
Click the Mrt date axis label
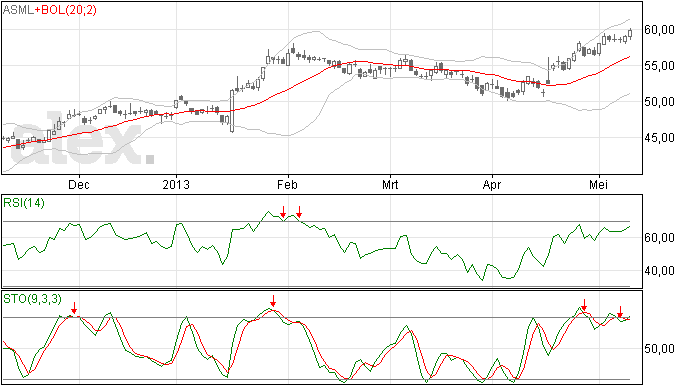390,184
